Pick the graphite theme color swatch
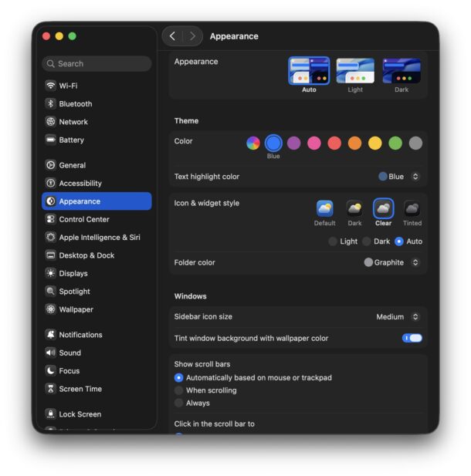Screen dimensions: 471x476 pyautogui.click(x=415, y=143)
